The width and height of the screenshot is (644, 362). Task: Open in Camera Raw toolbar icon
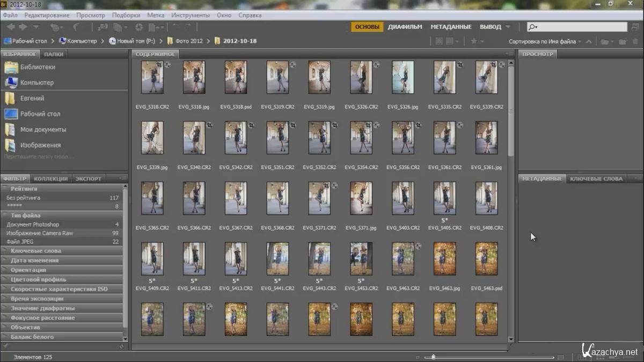click(x=139, y=27)
